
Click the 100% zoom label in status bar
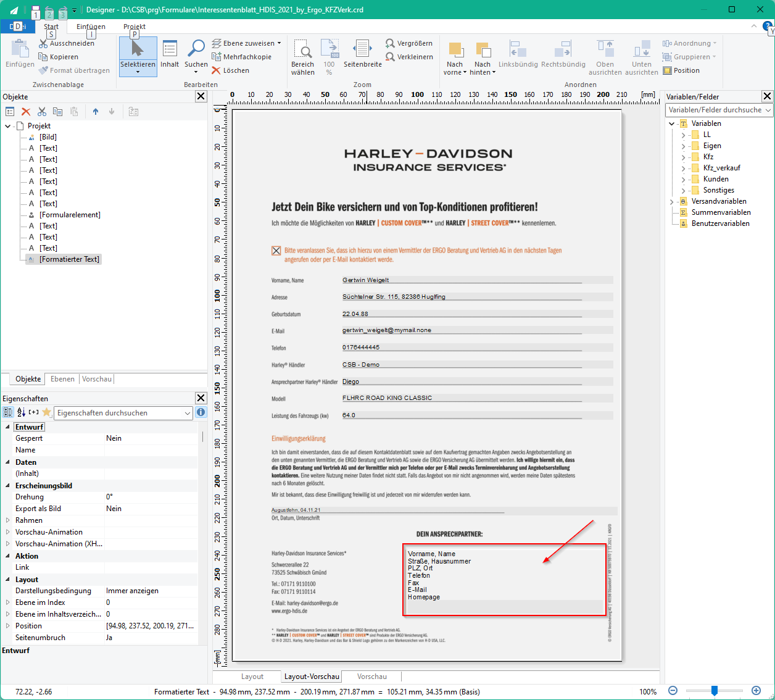648,692
